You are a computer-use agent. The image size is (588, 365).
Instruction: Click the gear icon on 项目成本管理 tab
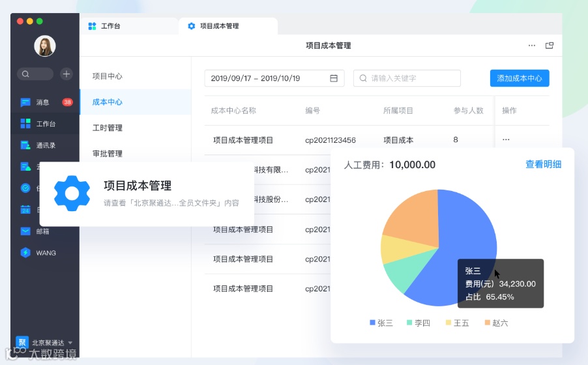[191, 26]
